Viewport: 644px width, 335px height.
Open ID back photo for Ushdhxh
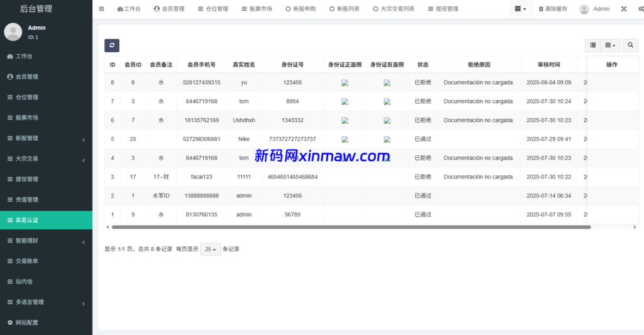(387, 120)
